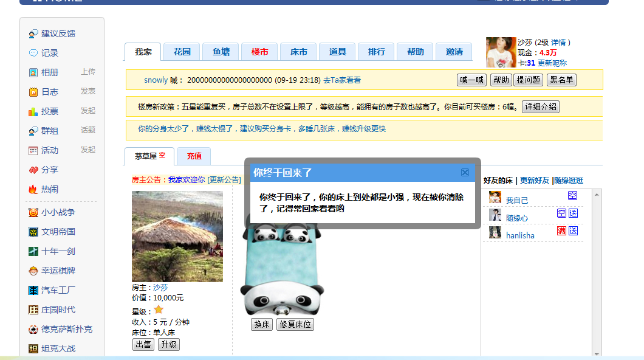Image resolution: width=644 pixels, height=360 pixels.
Task: Click the friends list scrollbar up arrow
Action: [x=597, y=195]
